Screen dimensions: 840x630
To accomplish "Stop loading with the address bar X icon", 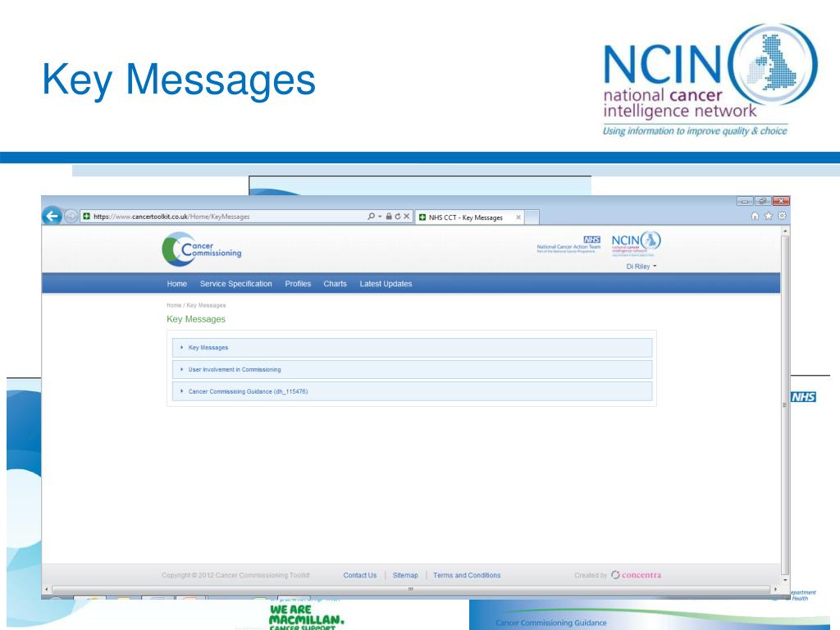I will pyautogui.click(x=407, y=217).
